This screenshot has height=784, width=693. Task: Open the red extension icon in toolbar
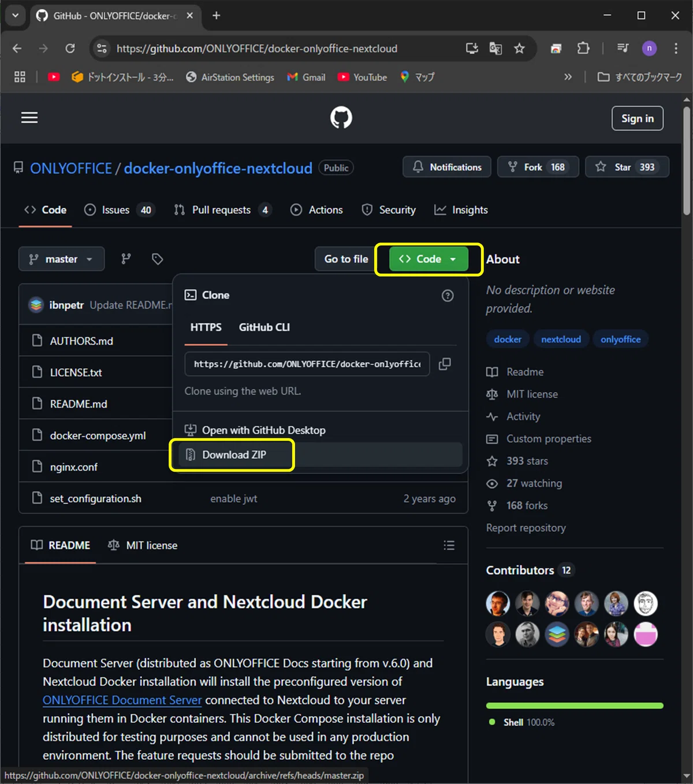[556, 48]
